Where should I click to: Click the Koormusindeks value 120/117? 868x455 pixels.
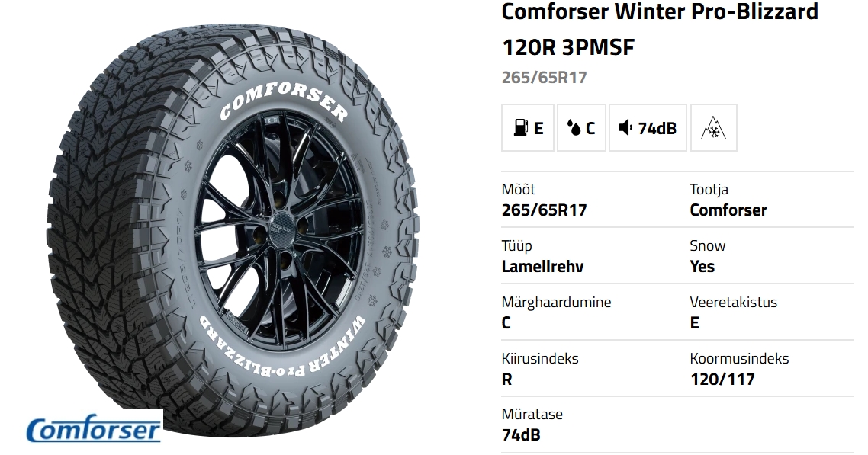click(x=722, y=380)
